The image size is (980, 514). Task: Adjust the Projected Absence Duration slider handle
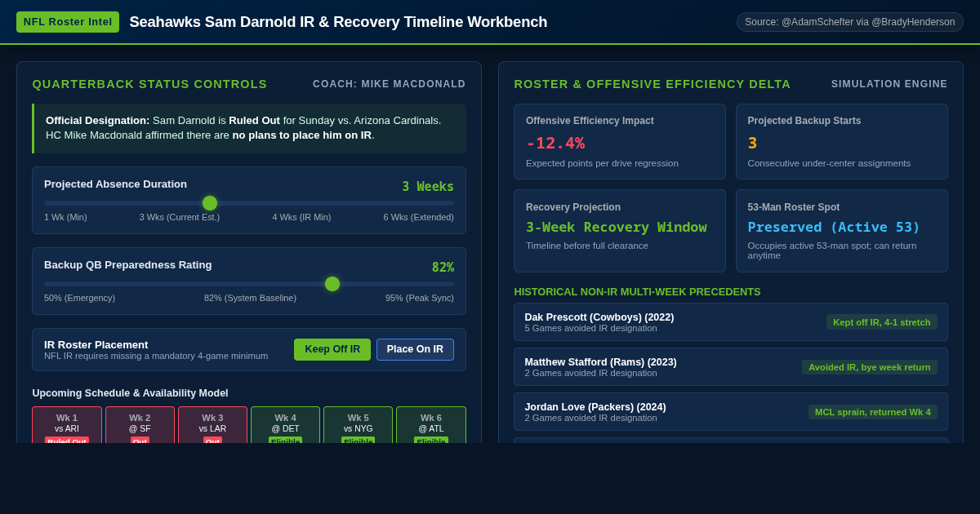coord(210,203)
